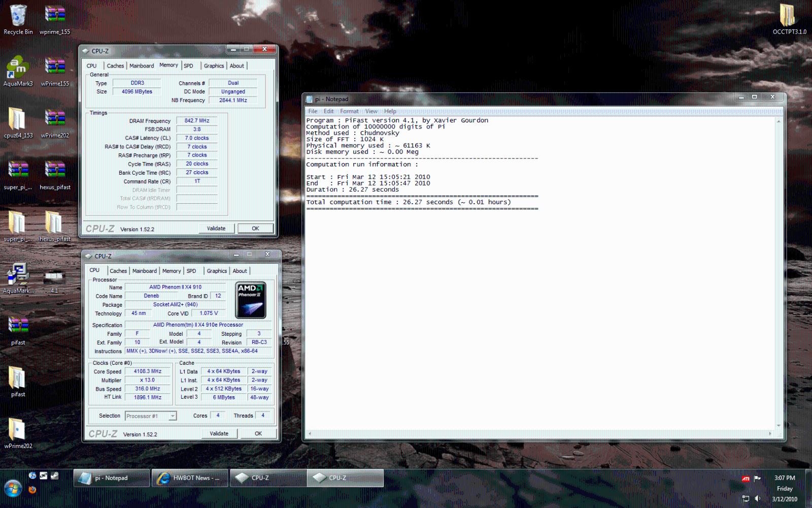Select the Mainboard tab in the CPU-Z Processor window
The width and height of the screenshot is (812, 508).
(145, 271)
